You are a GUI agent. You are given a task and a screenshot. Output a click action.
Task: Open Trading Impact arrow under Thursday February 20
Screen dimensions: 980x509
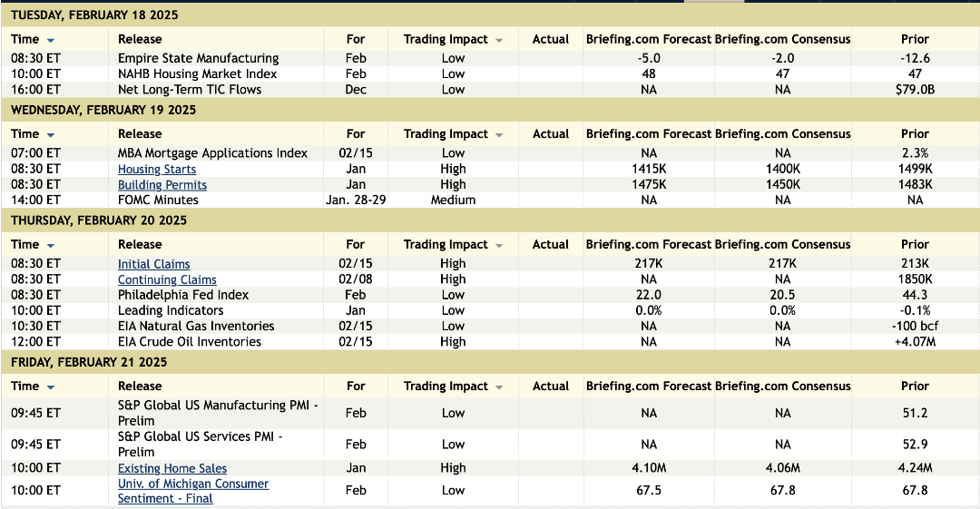499,245
